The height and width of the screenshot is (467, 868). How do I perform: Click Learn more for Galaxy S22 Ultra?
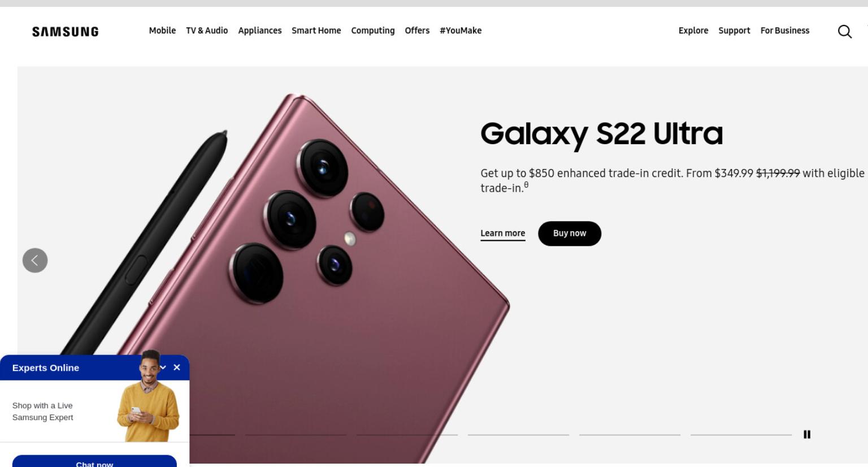503,233
